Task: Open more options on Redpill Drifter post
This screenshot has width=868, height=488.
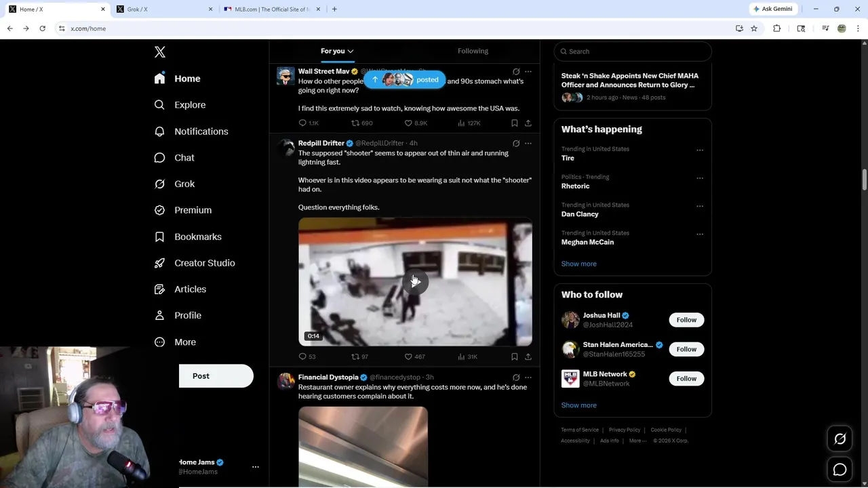Action: [528, 144]
